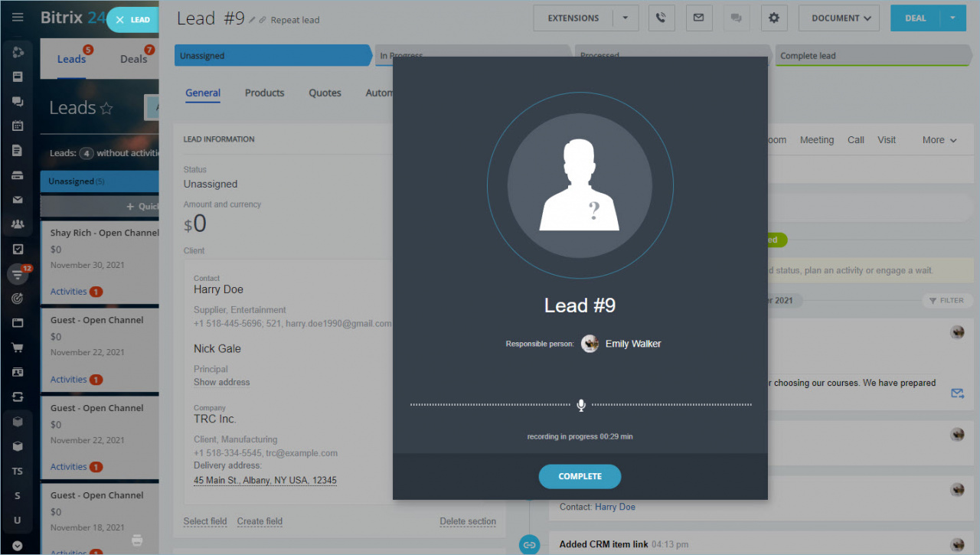Viewport: 980px width, 555px height.
Task: Open the documents page icon in left sidebar
Action: tap(18, 151)
